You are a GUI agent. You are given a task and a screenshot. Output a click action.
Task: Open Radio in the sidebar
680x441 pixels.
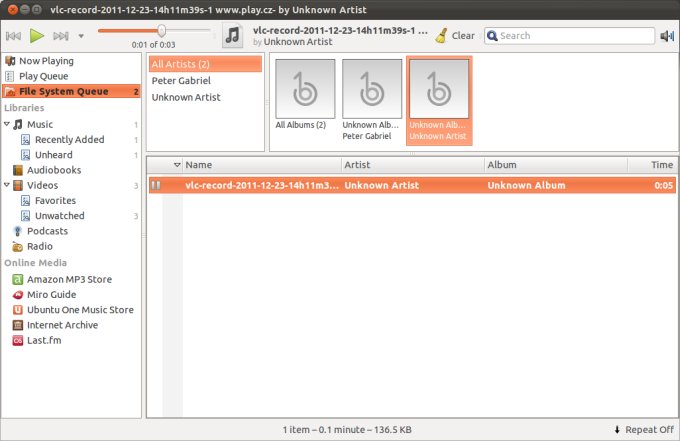point(40,246)
